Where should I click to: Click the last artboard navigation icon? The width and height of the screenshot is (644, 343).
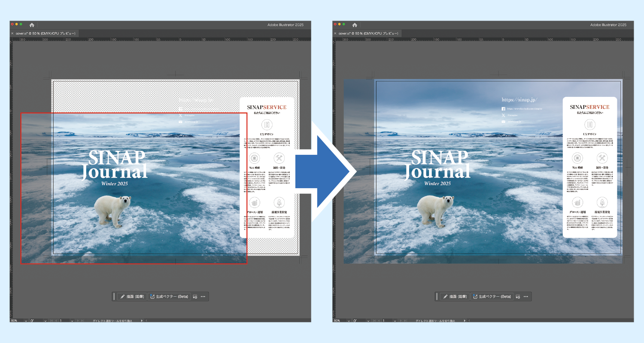tap(82, 320)
